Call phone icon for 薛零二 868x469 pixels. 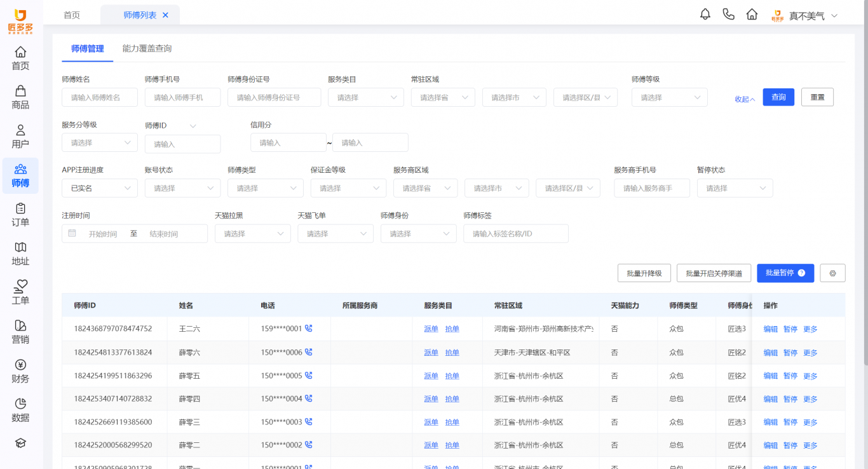(309, 445)
